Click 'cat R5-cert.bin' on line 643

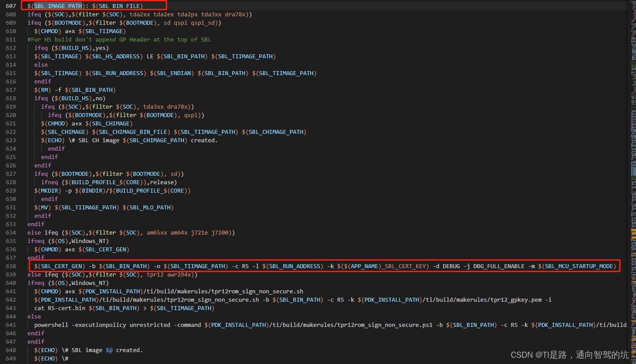pos(59,308)
